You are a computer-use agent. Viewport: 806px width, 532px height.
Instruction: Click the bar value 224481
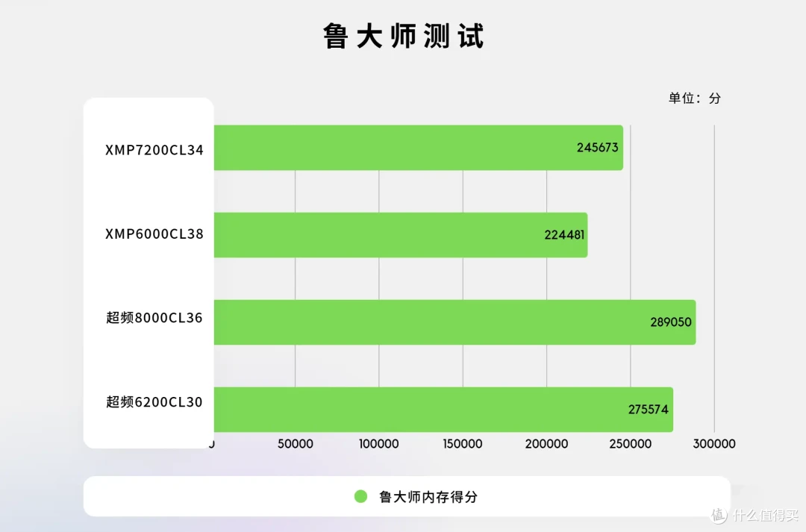click(564, 235)
